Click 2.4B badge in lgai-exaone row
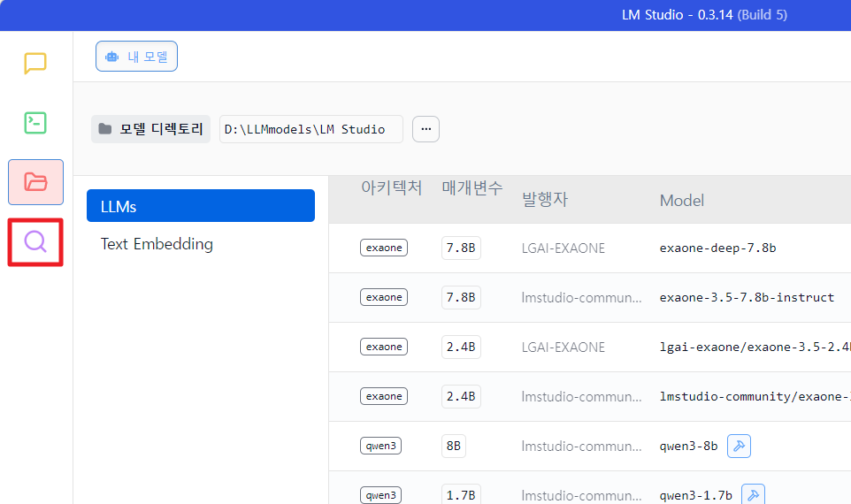This screenshot has width=851, height=504. 461,347
